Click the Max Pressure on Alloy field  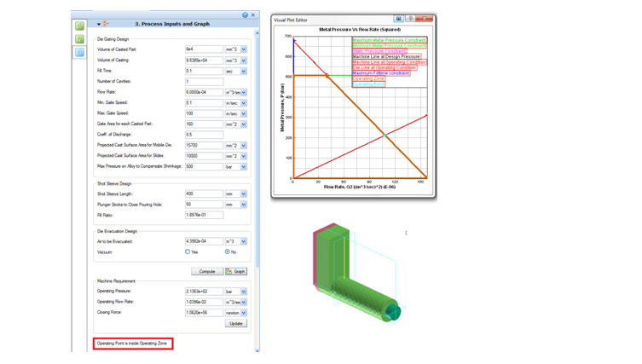pyautogui.click(x=204, y=166)
